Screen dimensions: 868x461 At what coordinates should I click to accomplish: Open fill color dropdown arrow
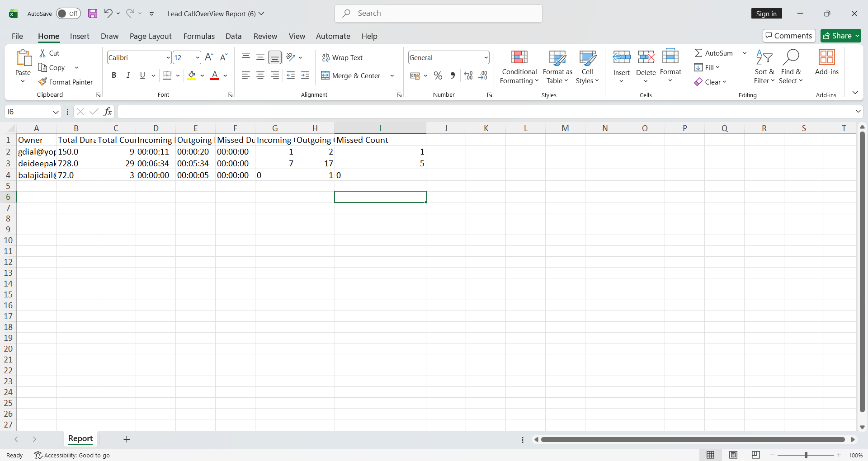coord(202,75)
